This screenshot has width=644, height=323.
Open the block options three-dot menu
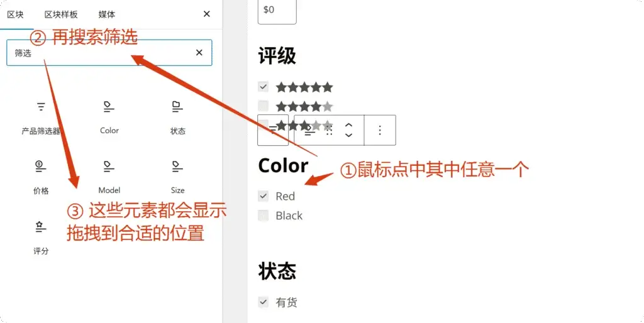(x=380, y=130)
